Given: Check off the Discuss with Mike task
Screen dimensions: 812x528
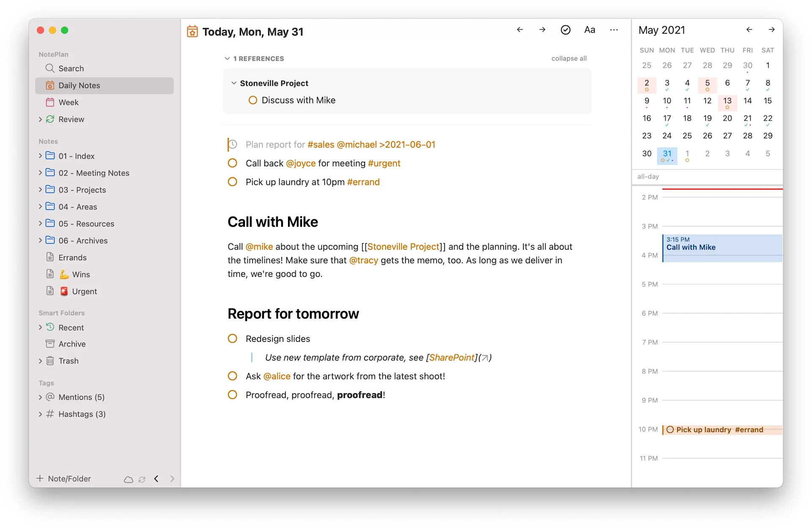Looking at the screenshot, I should pyautogui.click(x=252, y=100).
